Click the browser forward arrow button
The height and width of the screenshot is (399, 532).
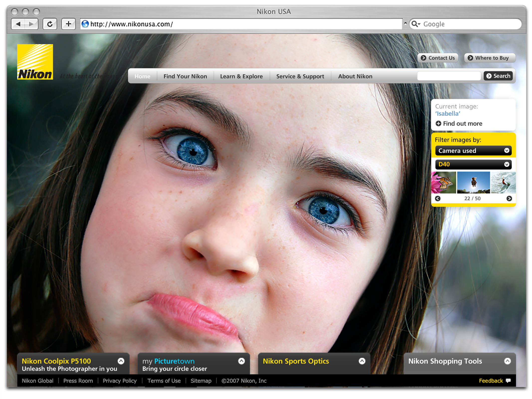pos(31,24)
